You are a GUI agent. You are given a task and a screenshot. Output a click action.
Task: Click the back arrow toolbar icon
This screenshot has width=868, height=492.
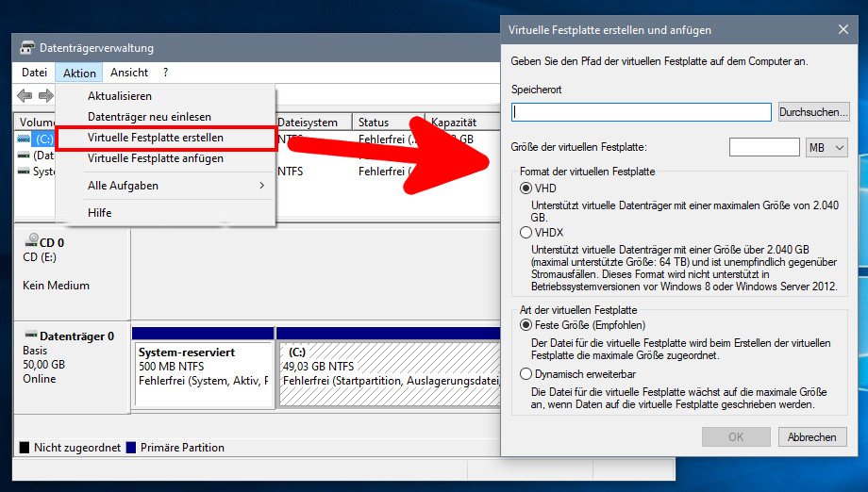[25, 96]
